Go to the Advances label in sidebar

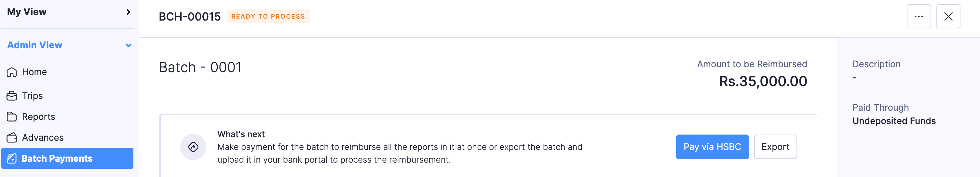pos(43,137)
